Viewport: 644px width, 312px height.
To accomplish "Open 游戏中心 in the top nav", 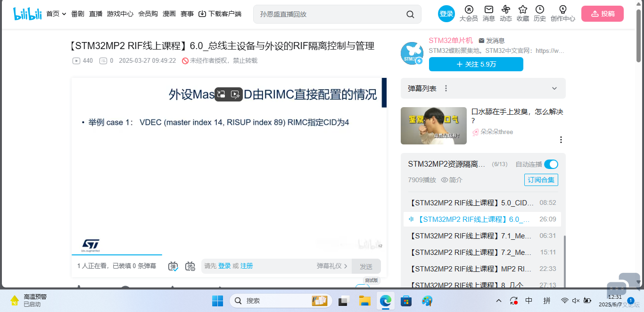I will (120, 14).
